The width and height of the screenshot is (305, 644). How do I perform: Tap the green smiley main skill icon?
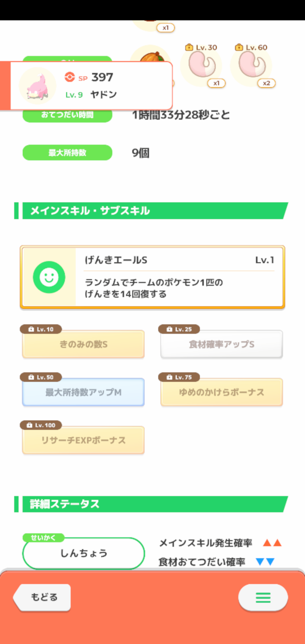pyautogui.click(x=49, y=277)
